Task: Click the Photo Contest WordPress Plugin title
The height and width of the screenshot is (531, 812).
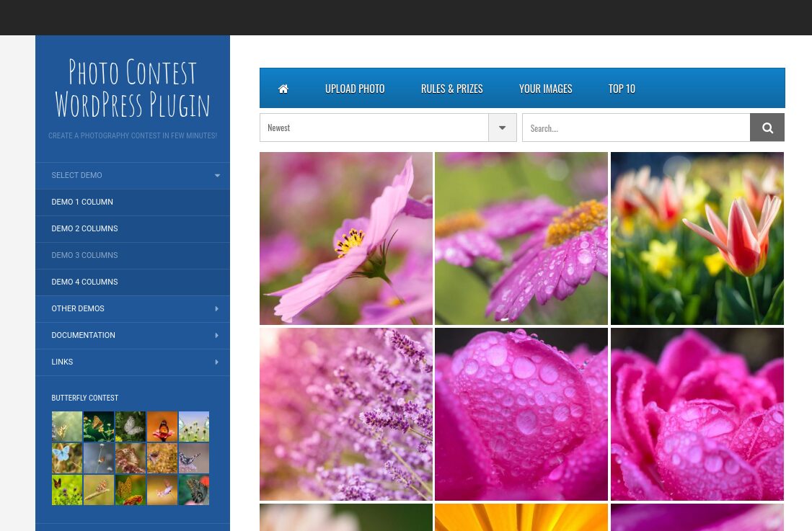Action: click(133, 88)
